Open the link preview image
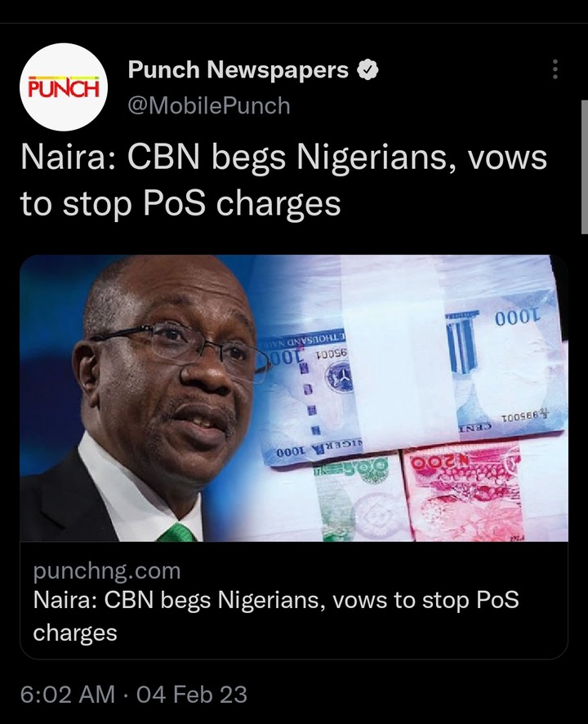The image size is (588, 724). click(x=294, y=398)
